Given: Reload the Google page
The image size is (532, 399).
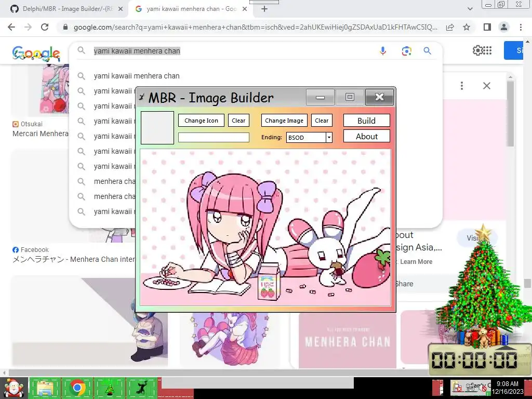Looking at the screenshot, I should click(45, 27).
